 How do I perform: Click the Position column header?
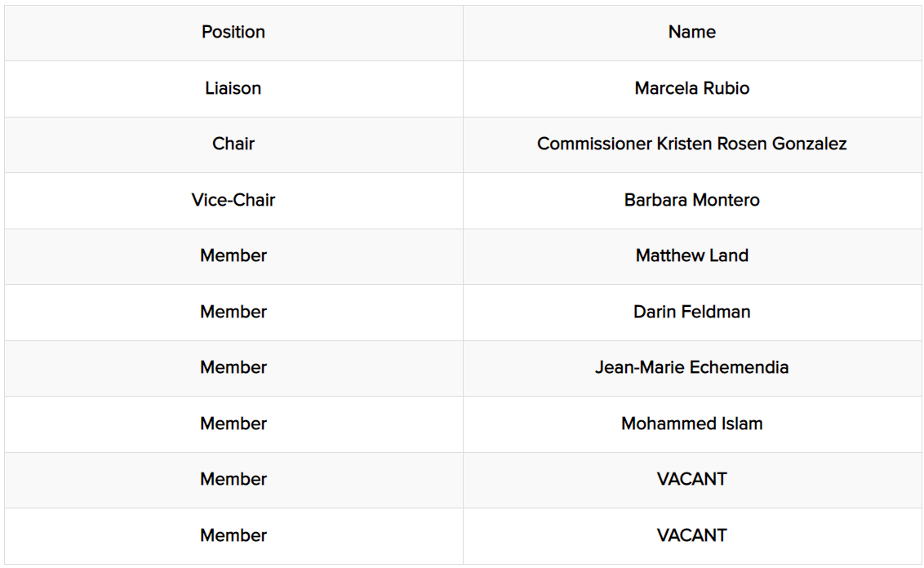233,32
